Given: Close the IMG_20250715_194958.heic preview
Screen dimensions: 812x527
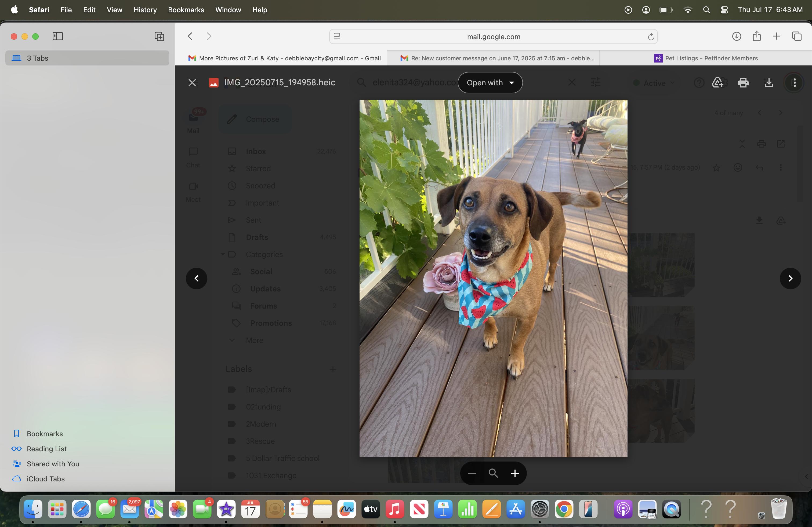Looking at the screenshot, I should tap(192, 82).
